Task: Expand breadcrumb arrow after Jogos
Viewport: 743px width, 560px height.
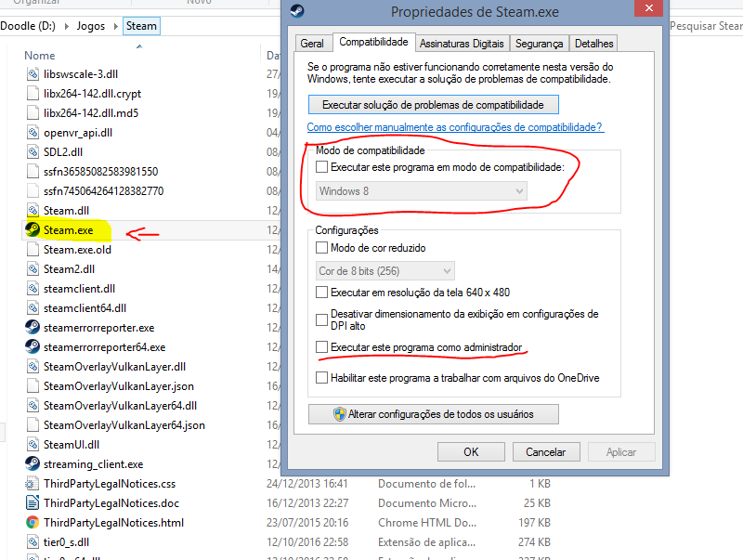Action: pyautogui.click(x=115, y=26)
